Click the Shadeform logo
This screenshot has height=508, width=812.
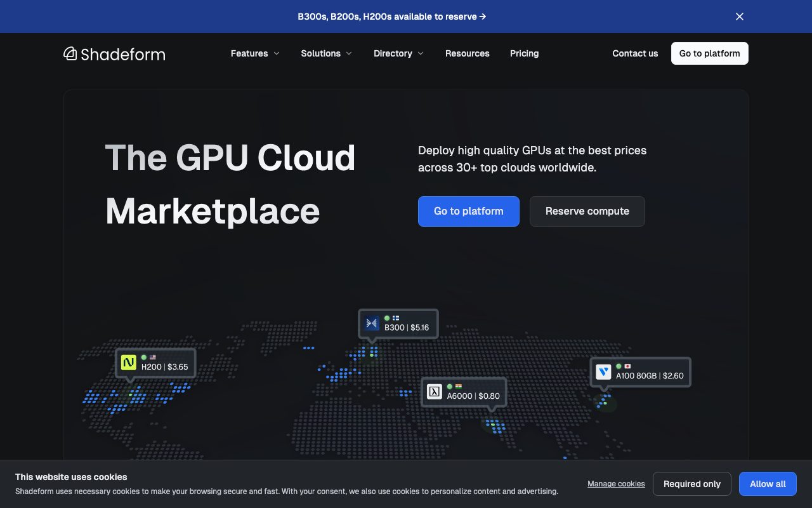pos(114,54)
